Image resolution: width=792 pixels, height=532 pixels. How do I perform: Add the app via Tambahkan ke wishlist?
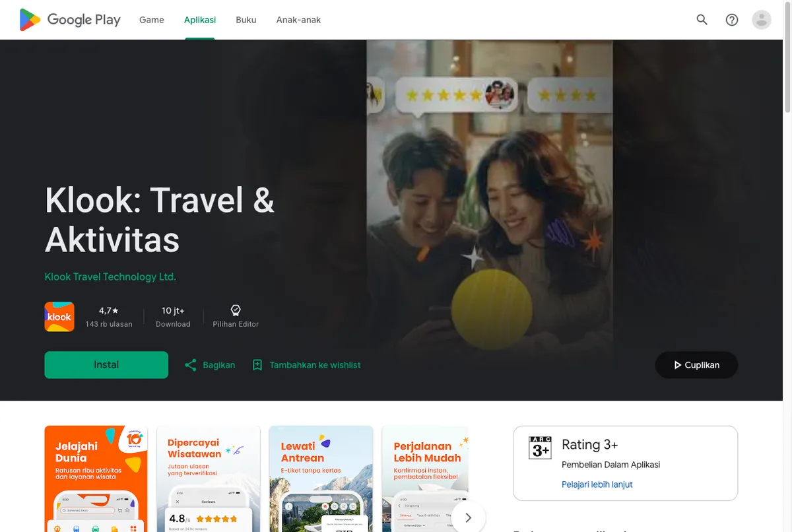point(307,365)
